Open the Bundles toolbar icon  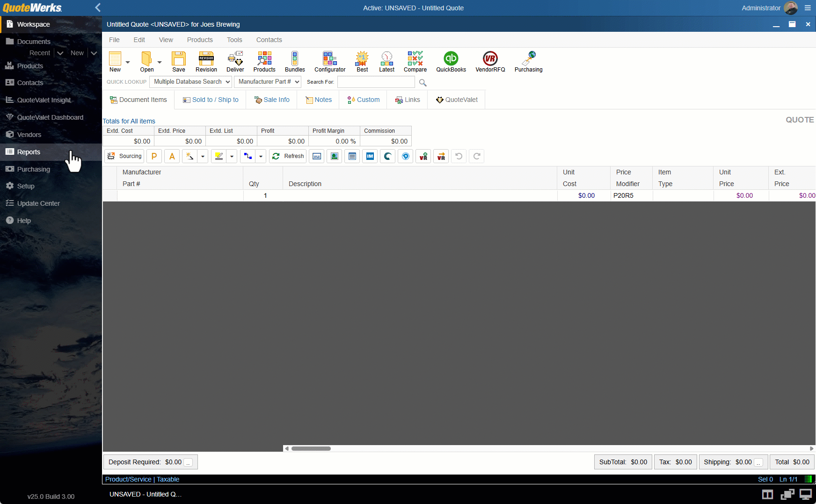(295, 60)
